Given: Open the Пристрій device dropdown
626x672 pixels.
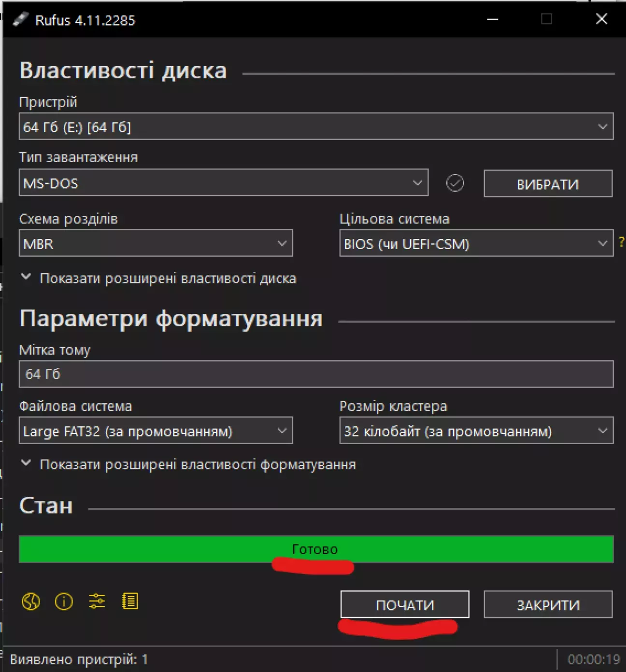Looking at the screenshot, I should pos(316,126).
